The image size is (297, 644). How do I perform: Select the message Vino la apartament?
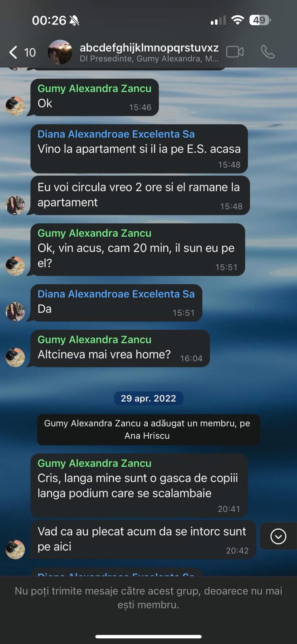(139, 149)
